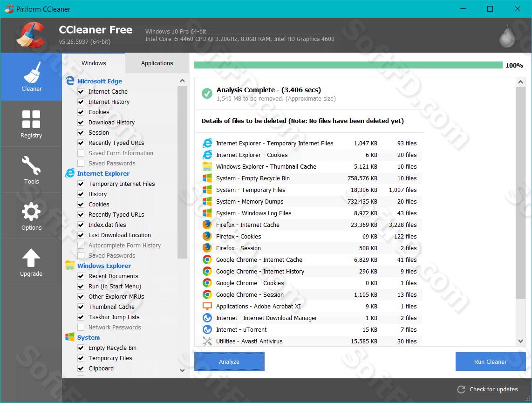This screenshot has height=403, width=532.
Task: Click the green 100% progress bar
Action: click(x=348, y=65)
